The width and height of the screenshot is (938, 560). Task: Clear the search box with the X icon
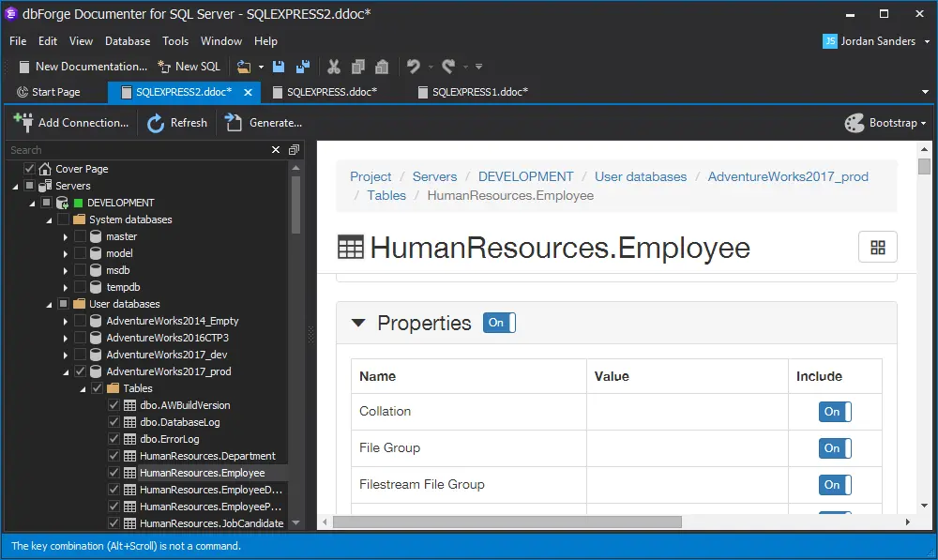point(276,150)
